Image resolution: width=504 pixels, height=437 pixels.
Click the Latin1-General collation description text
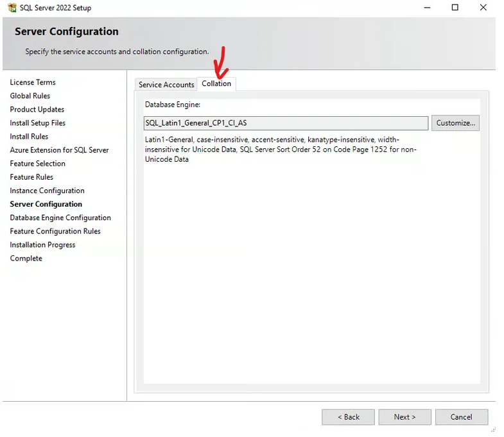click(x=281, y=150)
